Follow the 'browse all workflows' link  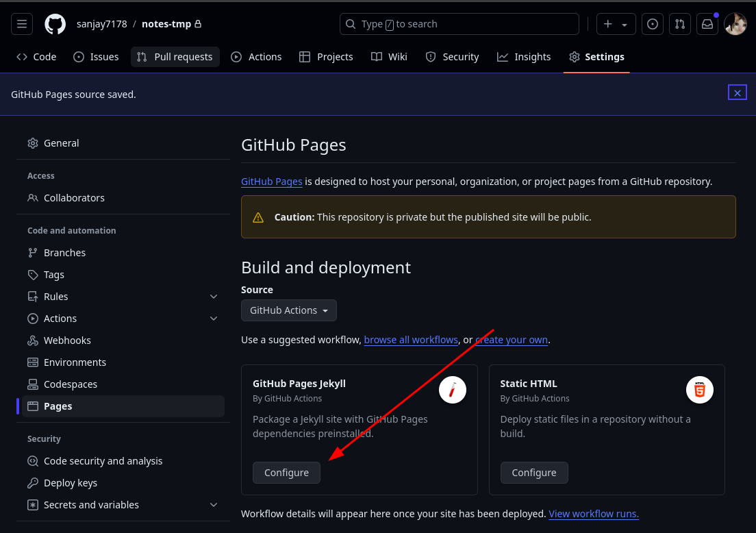[x=411, y=340]
